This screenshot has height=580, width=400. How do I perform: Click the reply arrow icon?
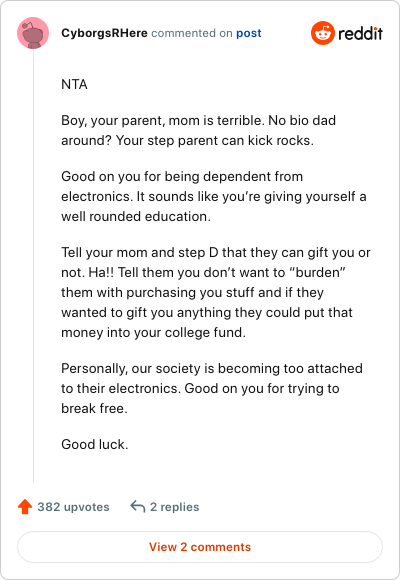click(x=137, y=506)
